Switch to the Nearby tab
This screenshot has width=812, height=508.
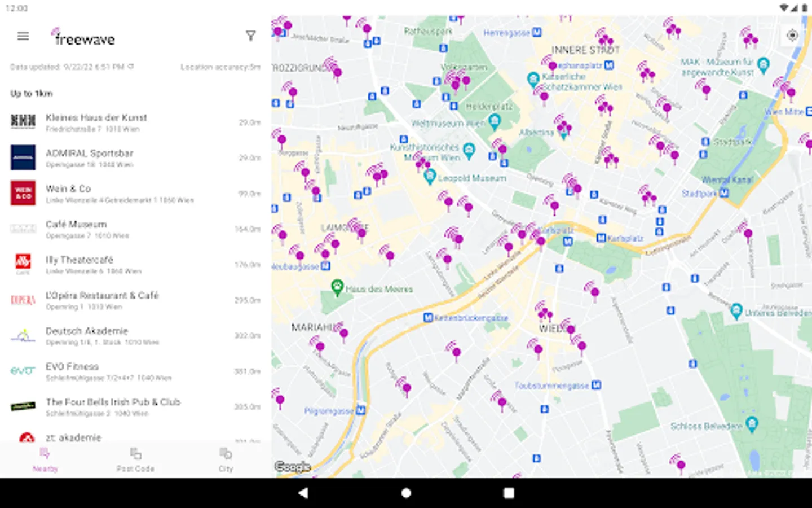point(45,460)
